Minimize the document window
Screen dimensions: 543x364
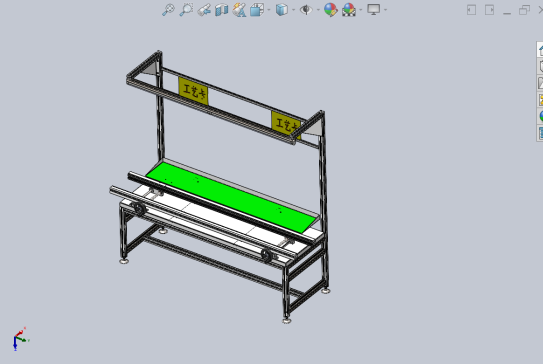pos(507,13)
